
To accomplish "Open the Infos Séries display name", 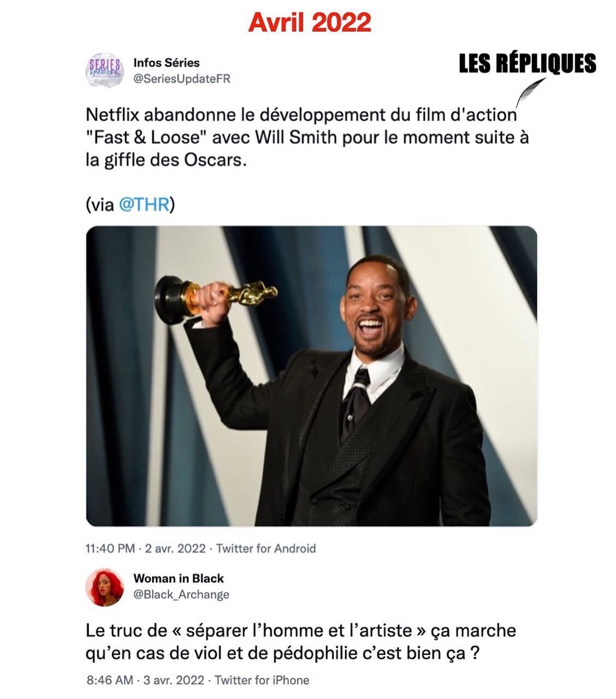I will [167, 62].
